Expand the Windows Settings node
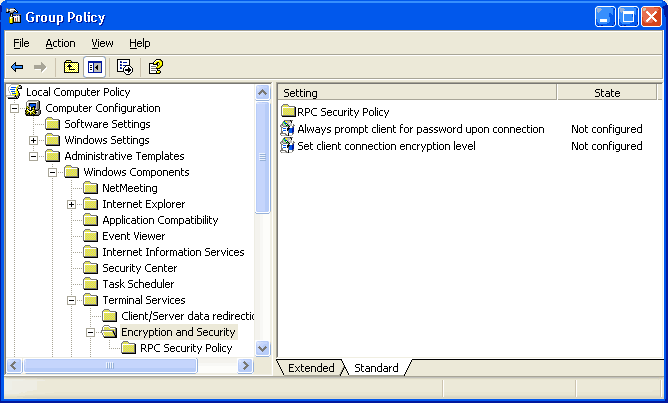Screen dimensions: 668x403 (33, 140)
